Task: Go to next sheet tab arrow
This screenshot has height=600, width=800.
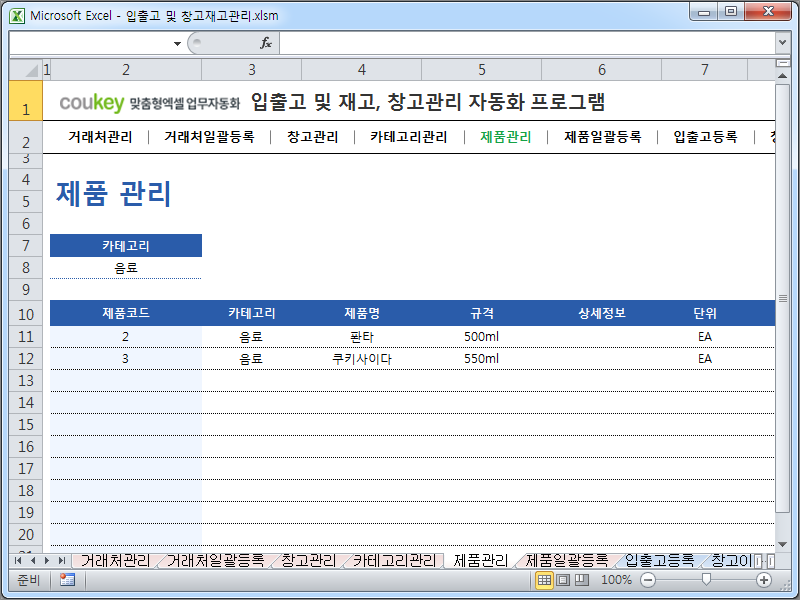Action: 47,561
